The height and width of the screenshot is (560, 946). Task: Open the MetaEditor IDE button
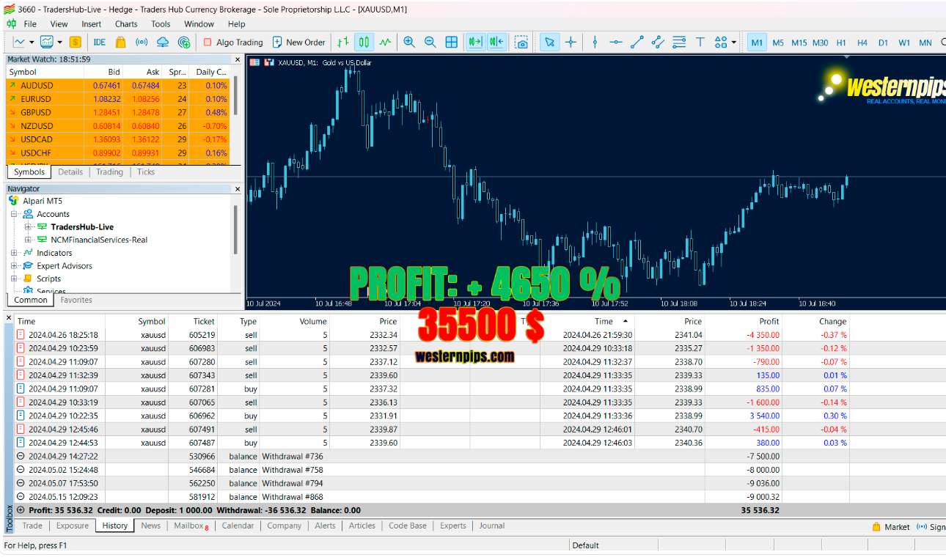(x=100, y=43)
